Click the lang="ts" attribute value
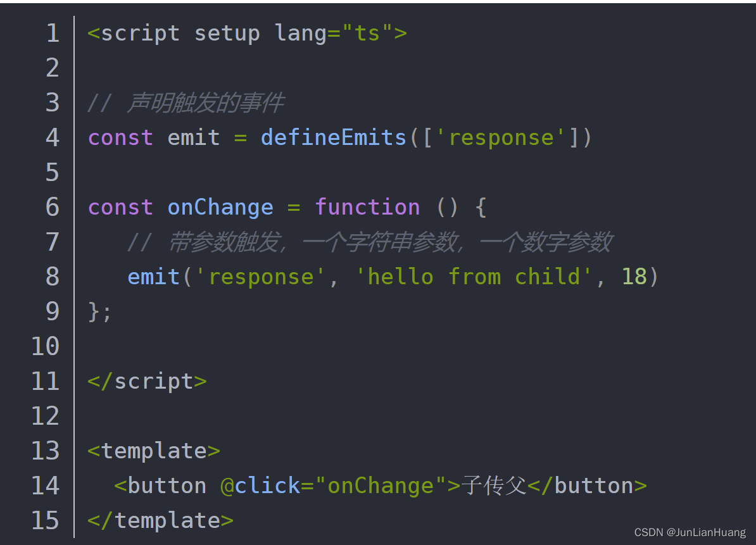Viewport: 756px width, 545px height. [367, 34]
